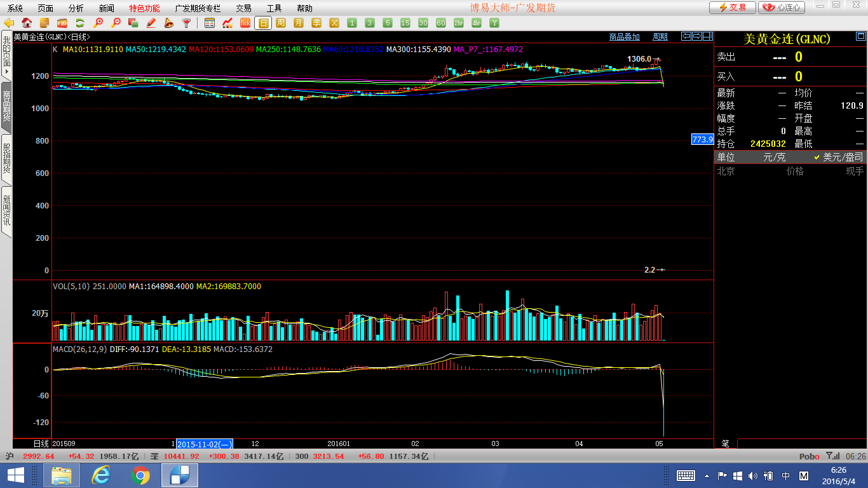Select the 美元/盎司 unit option
868x488 pixels.
838,157
